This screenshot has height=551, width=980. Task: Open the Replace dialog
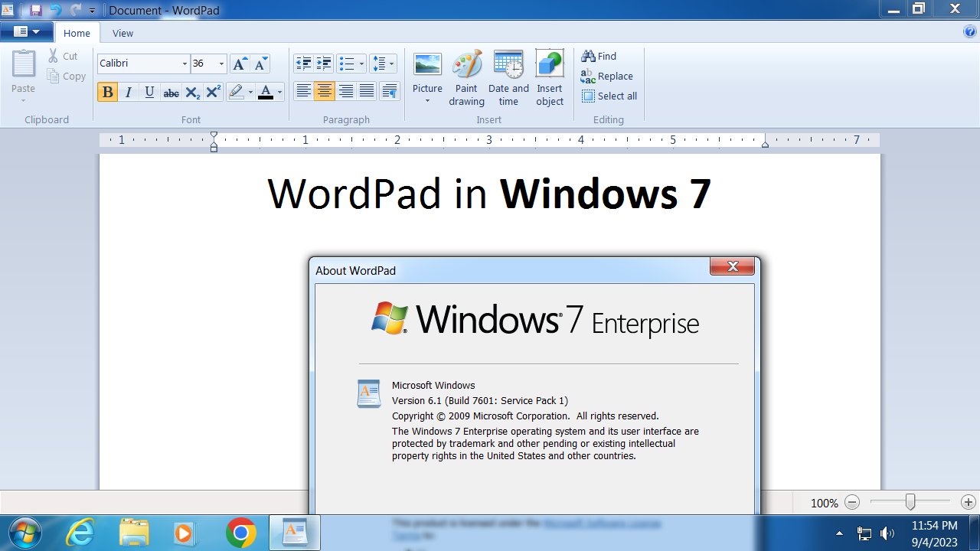pyautogui.click(x=607, y=76)
